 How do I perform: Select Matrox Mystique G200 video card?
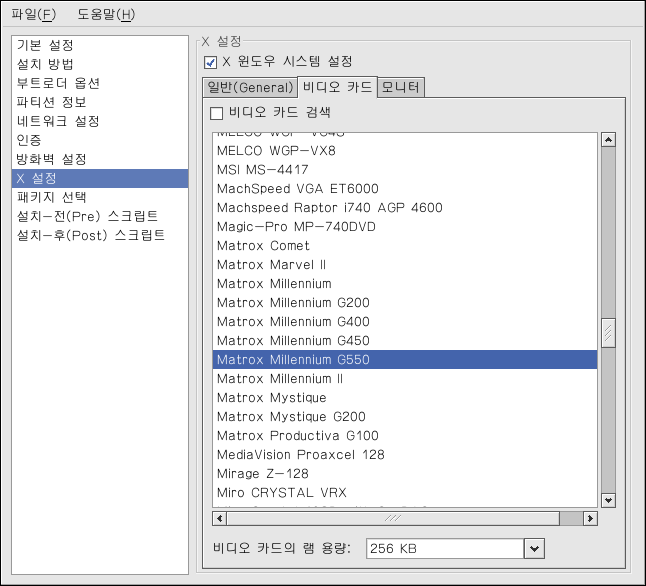click(x=291, y=417)
